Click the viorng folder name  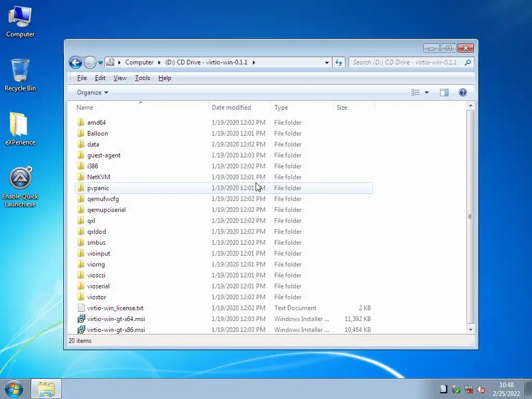96,264
